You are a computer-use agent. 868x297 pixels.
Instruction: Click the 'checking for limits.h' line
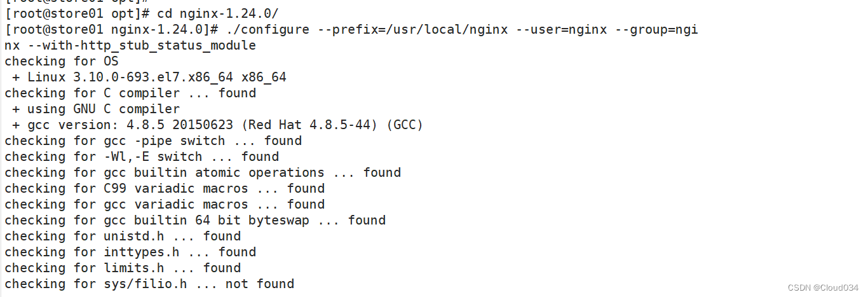[123, 268]
